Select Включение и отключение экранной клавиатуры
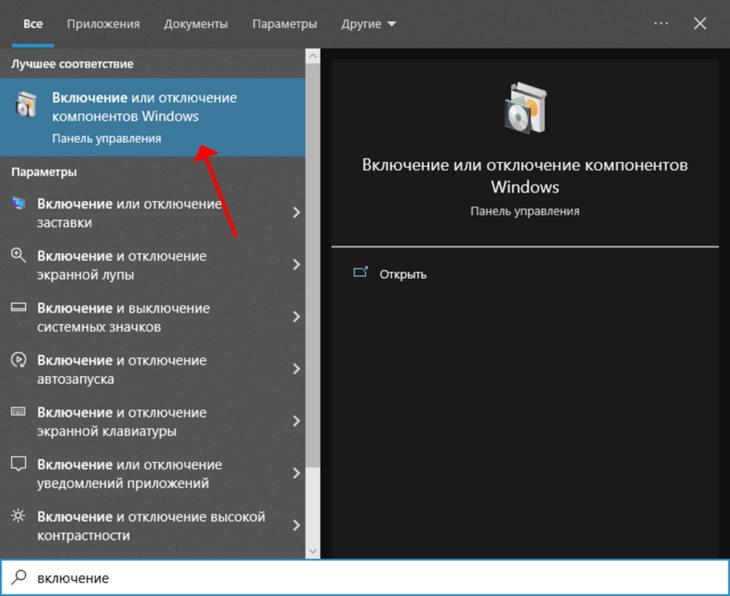Viewport: 730px width, 596px height. click(x=153, y=421)
